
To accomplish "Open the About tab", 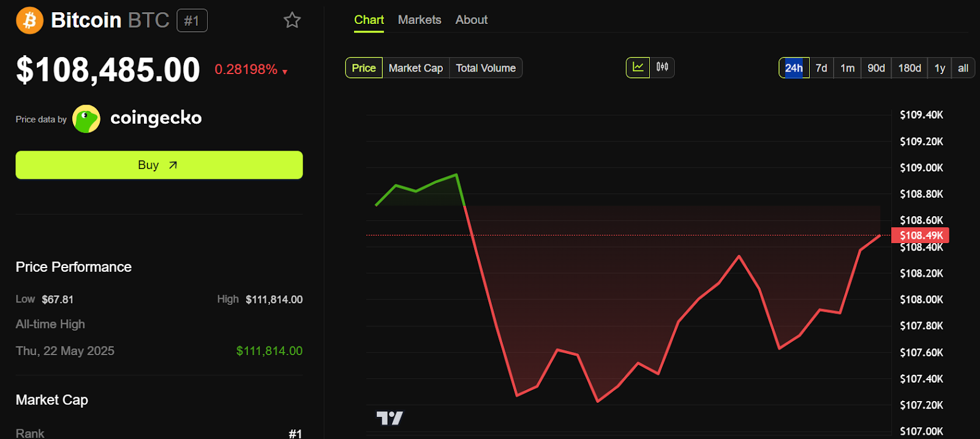I will (x=472, y=20).
